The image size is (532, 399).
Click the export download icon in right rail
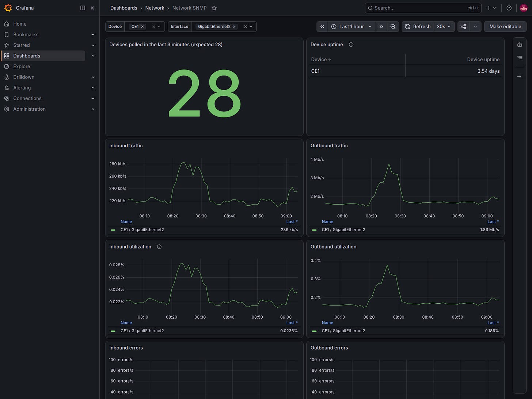pyautogui.click(x=520, y=45)
